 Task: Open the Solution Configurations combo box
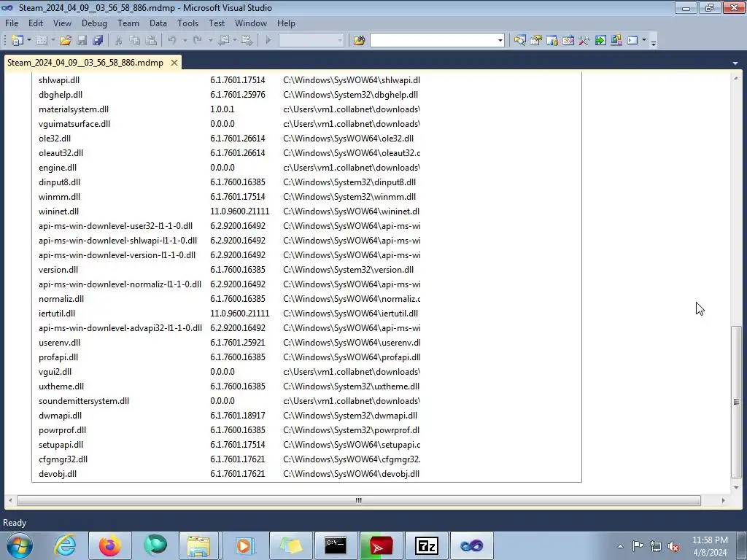(311, 41)
